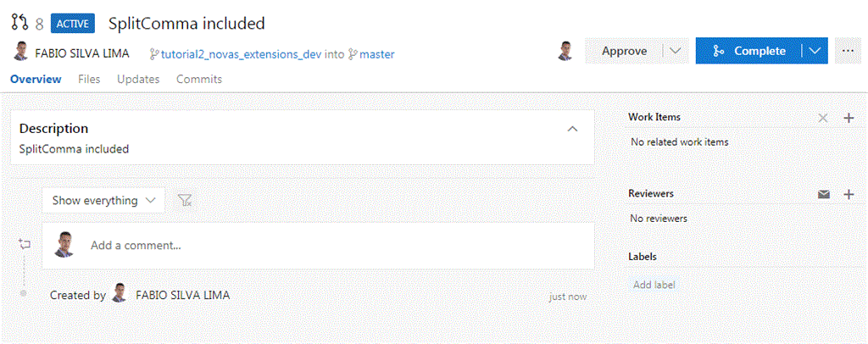Screen dimensions: 868x344
Task: Click the filter icon next to Show everything
Action: click(x=186, y=201)
